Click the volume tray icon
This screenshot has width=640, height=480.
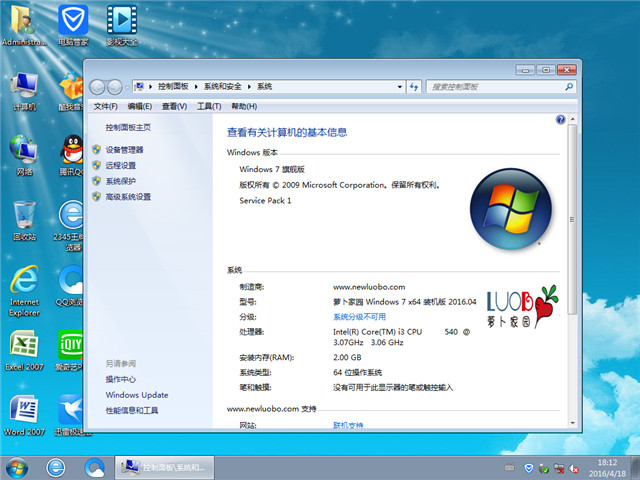(574, 469)
